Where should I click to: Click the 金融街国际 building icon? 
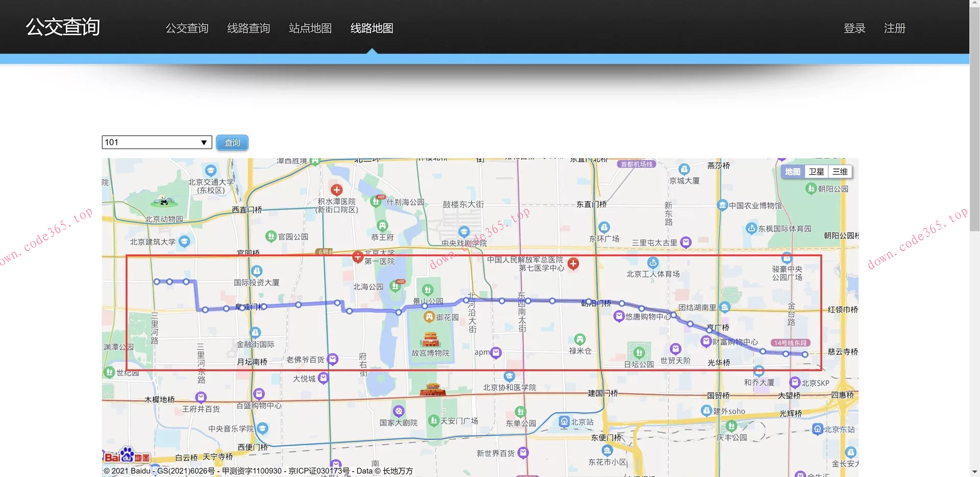click(x=255, y=332)
